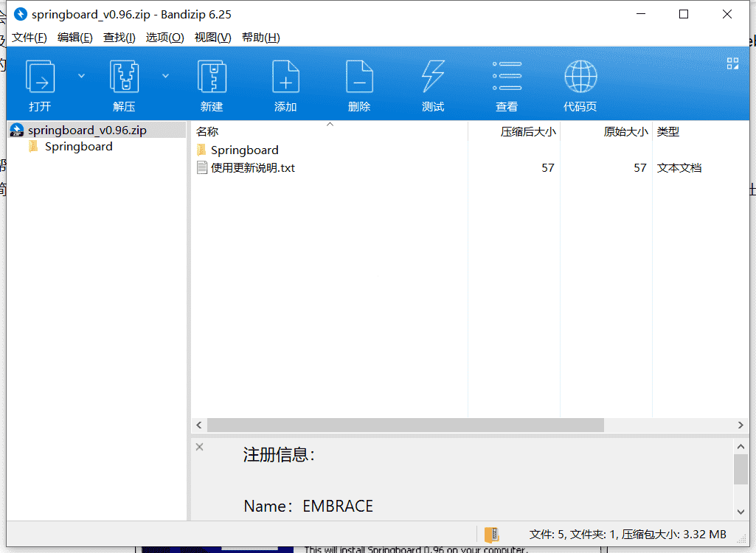The height and width of the screenshot is (553, 756).
Task: Click the comment panel vertical scrollbar thumb
Action: coord(741,469)
